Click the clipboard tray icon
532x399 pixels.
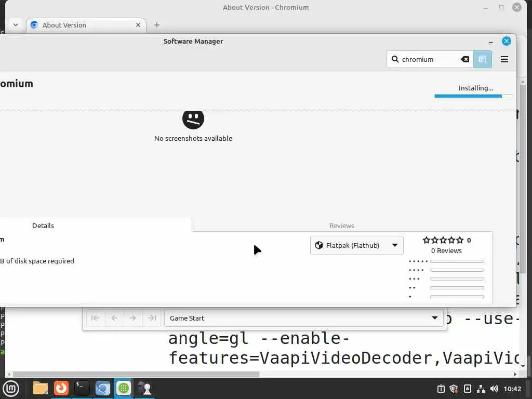(441, 389)
